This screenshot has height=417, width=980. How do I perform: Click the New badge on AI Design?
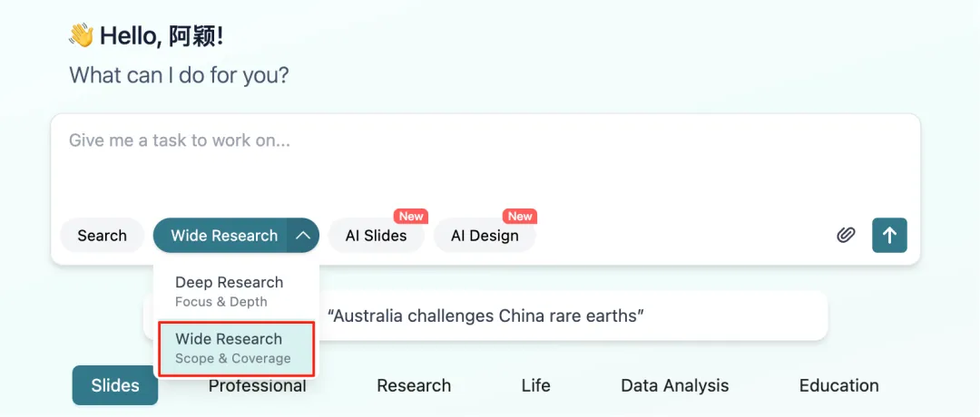point(520,217)
